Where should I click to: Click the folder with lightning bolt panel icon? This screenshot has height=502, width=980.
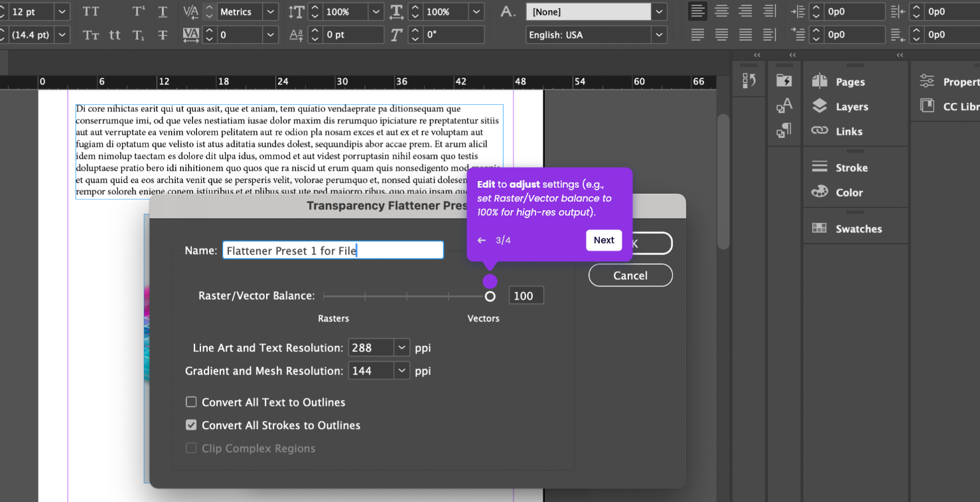tap(784, 80)
